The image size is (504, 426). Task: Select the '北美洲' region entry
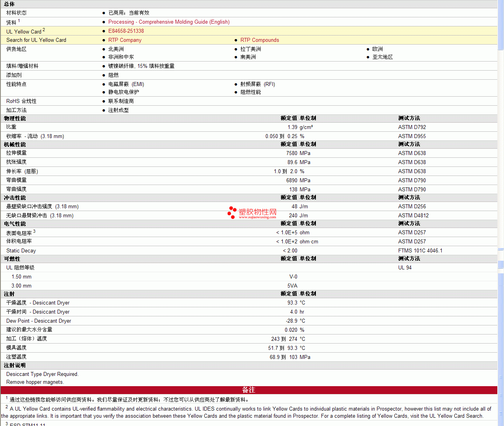(116, 49)
